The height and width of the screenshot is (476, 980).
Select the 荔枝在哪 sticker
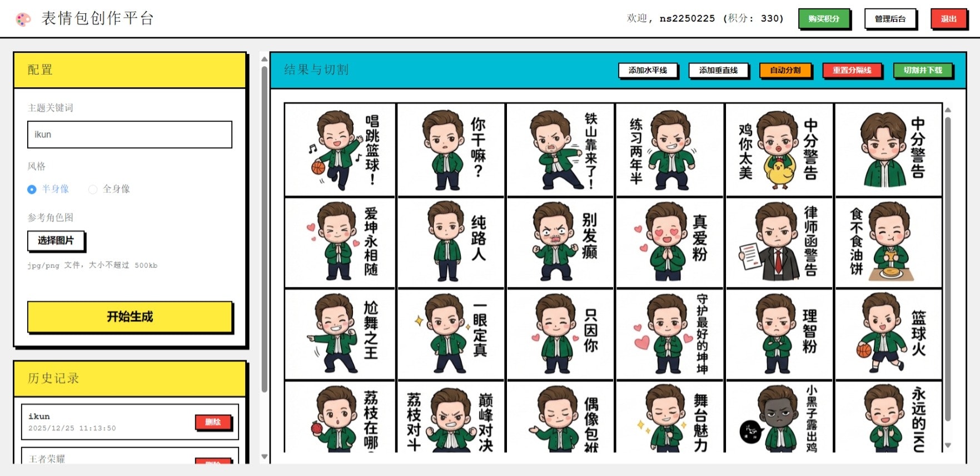coord(340,417)
